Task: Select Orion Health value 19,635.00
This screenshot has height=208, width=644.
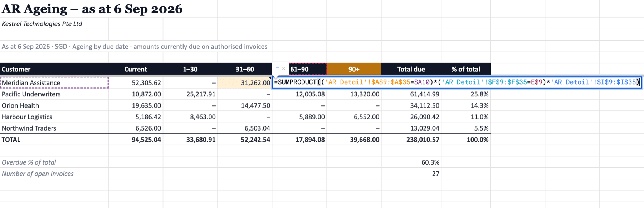Action: click(136, 105)
